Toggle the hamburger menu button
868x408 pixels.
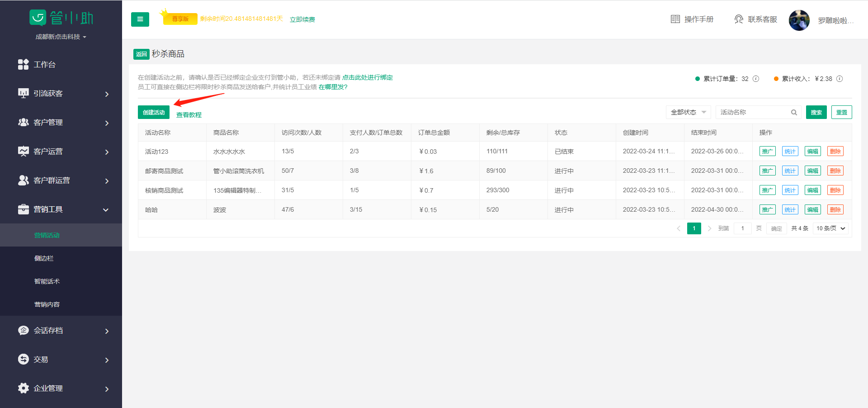[x=140, y=19]
